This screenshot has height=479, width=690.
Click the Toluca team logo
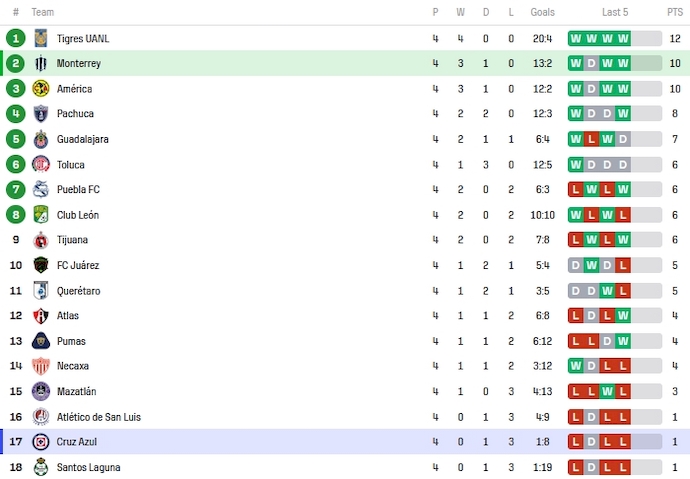pyautogui.click(x=41, y=164)
